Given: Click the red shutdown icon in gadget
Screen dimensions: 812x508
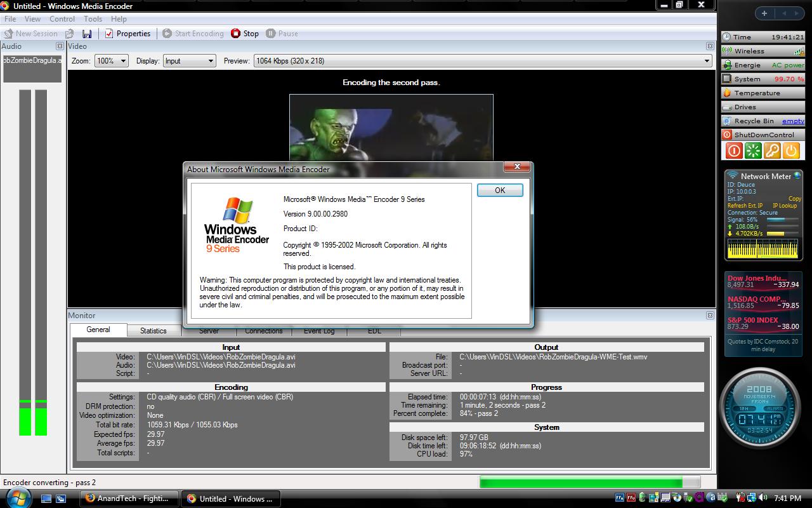Looking at the screenshot, I should click(x=734, y=150).
